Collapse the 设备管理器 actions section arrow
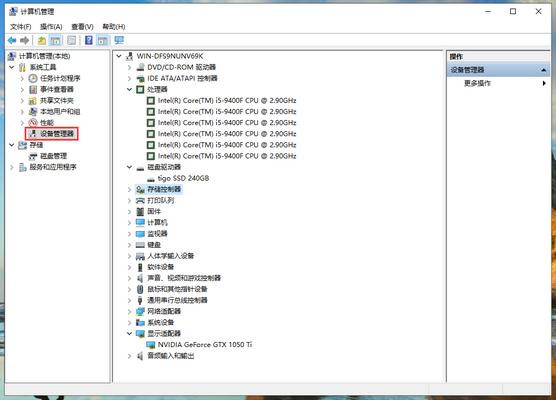556x400 pixels. click(x=544, y=70)
